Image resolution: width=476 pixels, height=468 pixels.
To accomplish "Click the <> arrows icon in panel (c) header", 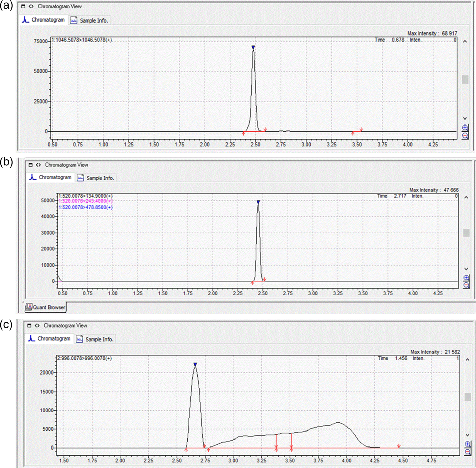I will [37, 325].
